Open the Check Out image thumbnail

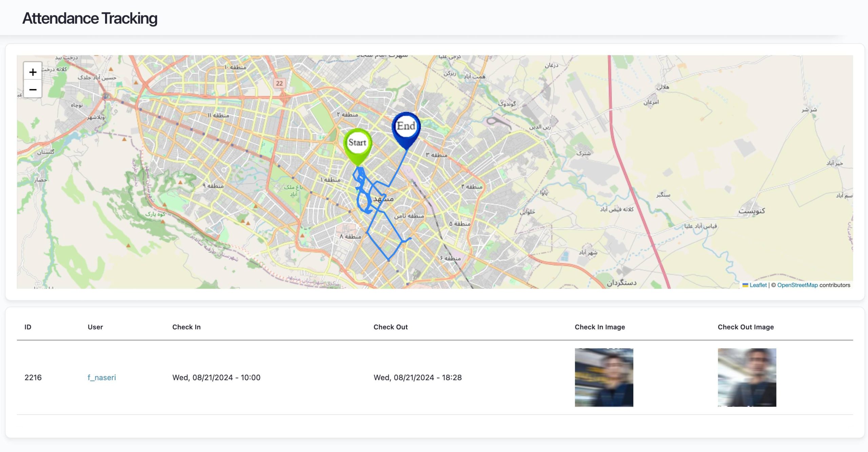[747, 377]
